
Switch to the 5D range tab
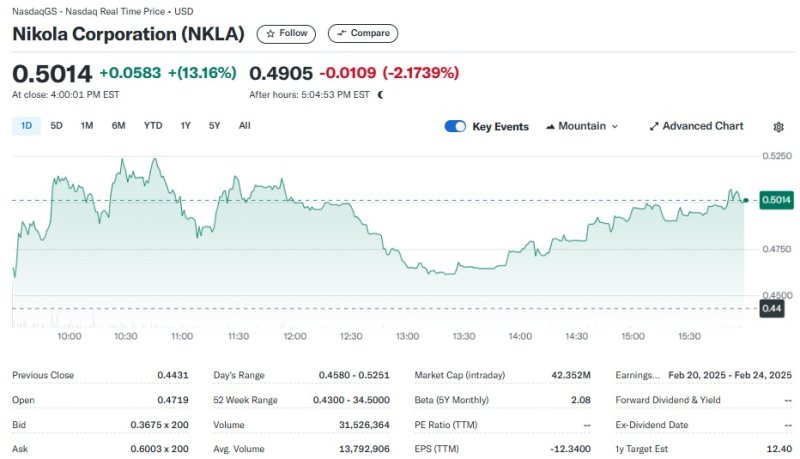(x=56, y=126)
